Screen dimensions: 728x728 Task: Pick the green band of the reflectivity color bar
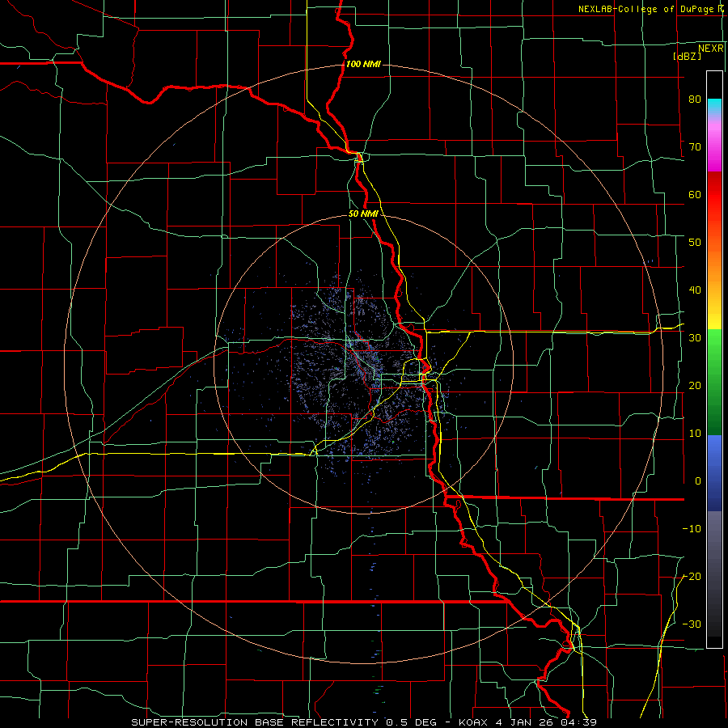(x=714, y=382)
